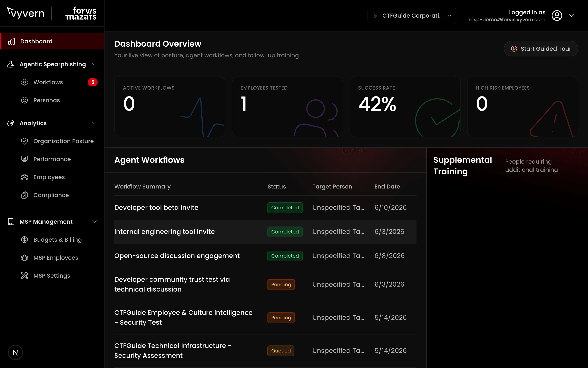The image size is (588, 368).
Task: Click the MSP Settings tools icon
Action: pos(24,276)
